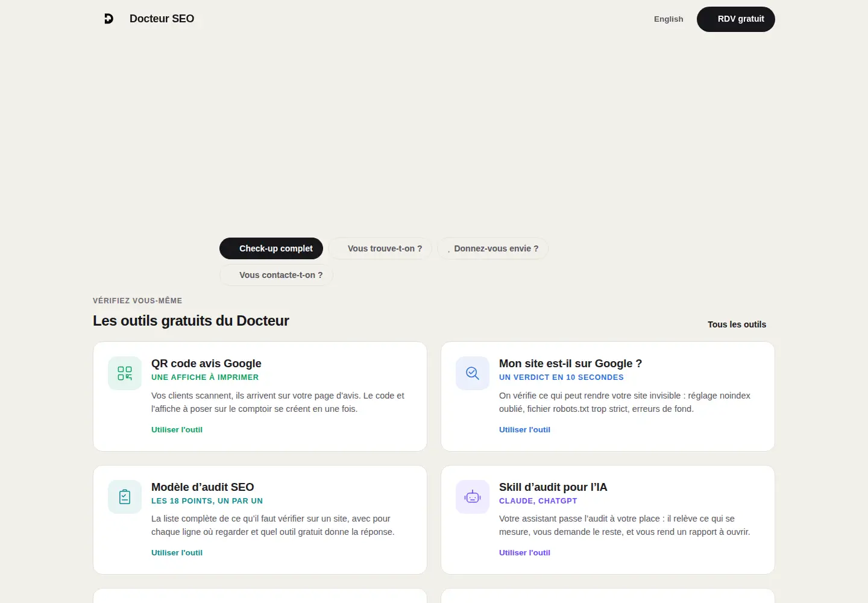
Task: Click the CLAUDE, CHATGPT label
Action: 538,501
